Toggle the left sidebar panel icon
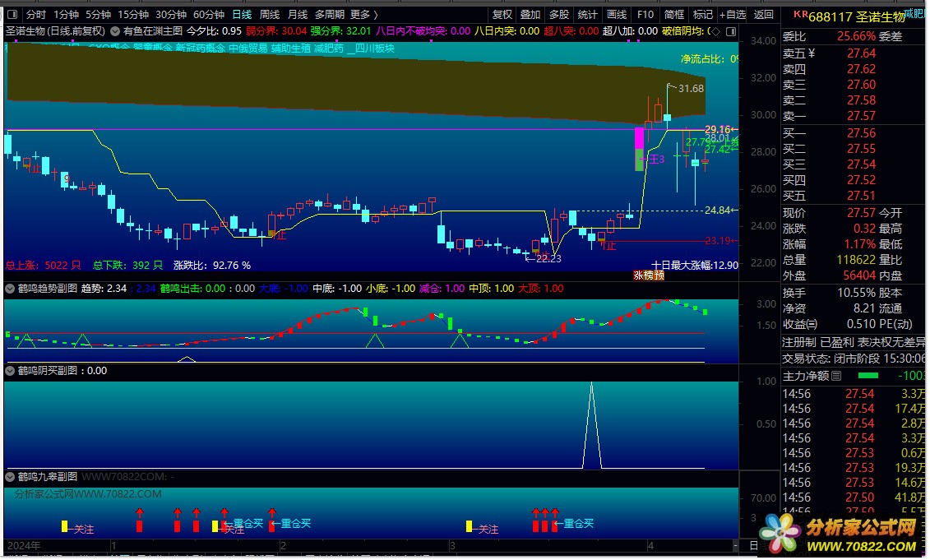 (12, 14)
